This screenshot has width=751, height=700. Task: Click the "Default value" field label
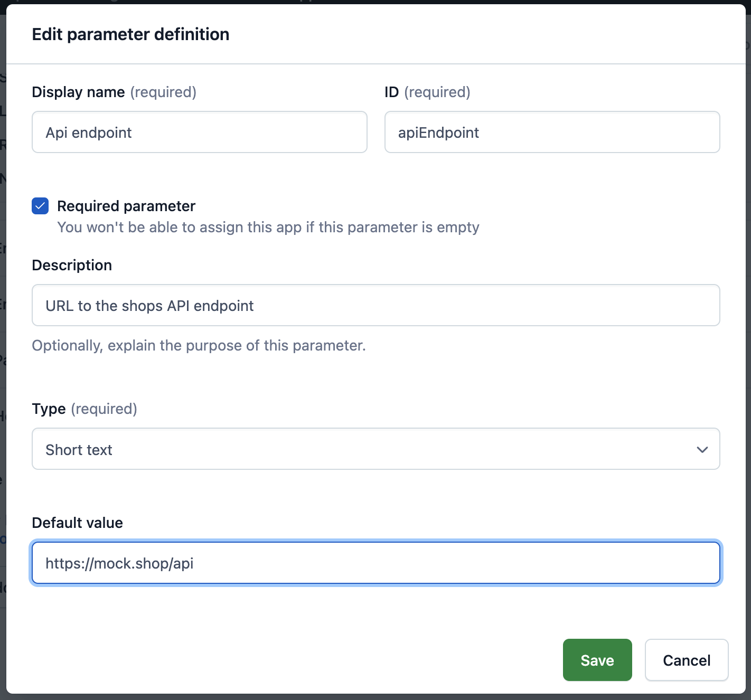pos(77,523)
